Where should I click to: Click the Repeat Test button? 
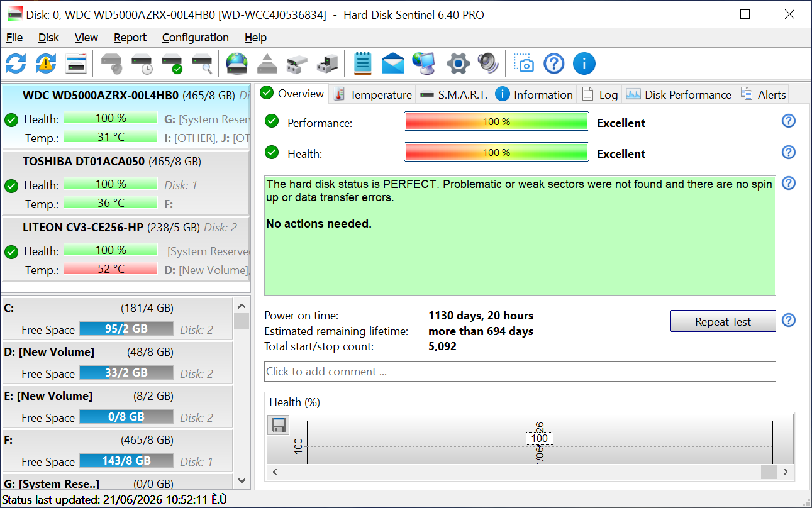click(723, 321)
